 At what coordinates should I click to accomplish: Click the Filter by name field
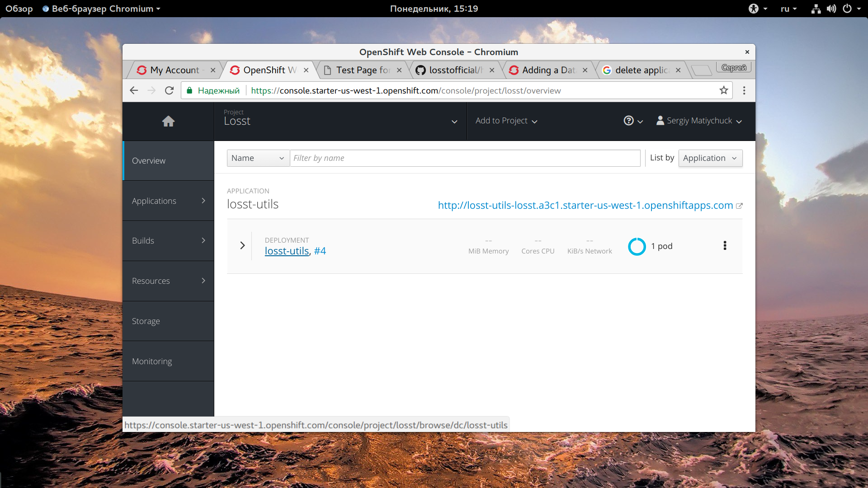click(x=465, y=158)
